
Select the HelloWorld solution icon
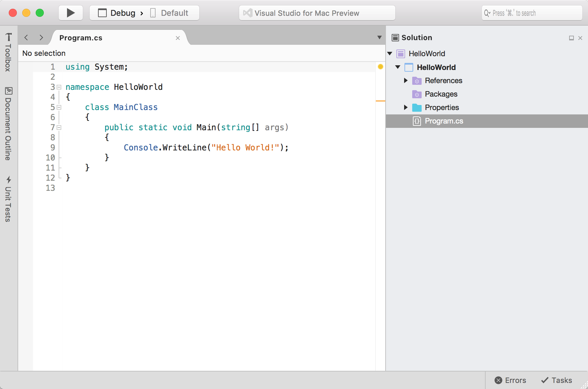pyautogui.click(x=401, y=54)
